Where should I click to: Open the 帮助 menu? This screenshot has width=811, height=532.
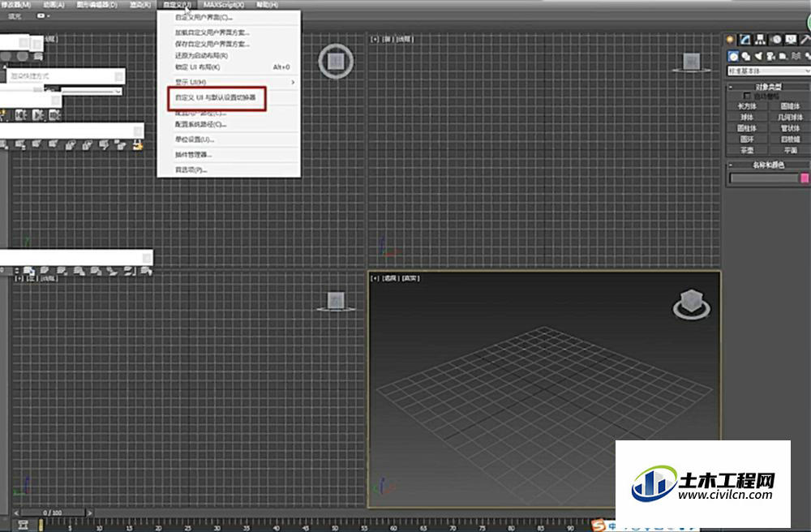pos(267,5)
